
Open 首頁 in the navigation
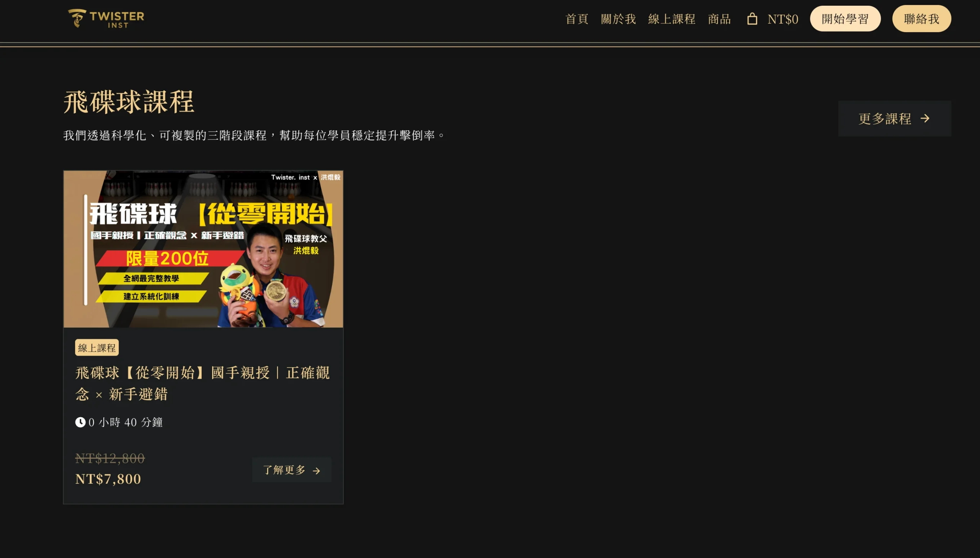[x=577, y=19]
